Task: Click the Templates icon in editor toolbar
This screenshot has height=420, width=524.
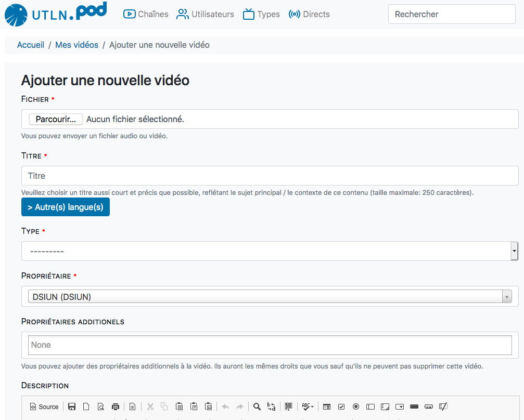Action: (132, 406)
